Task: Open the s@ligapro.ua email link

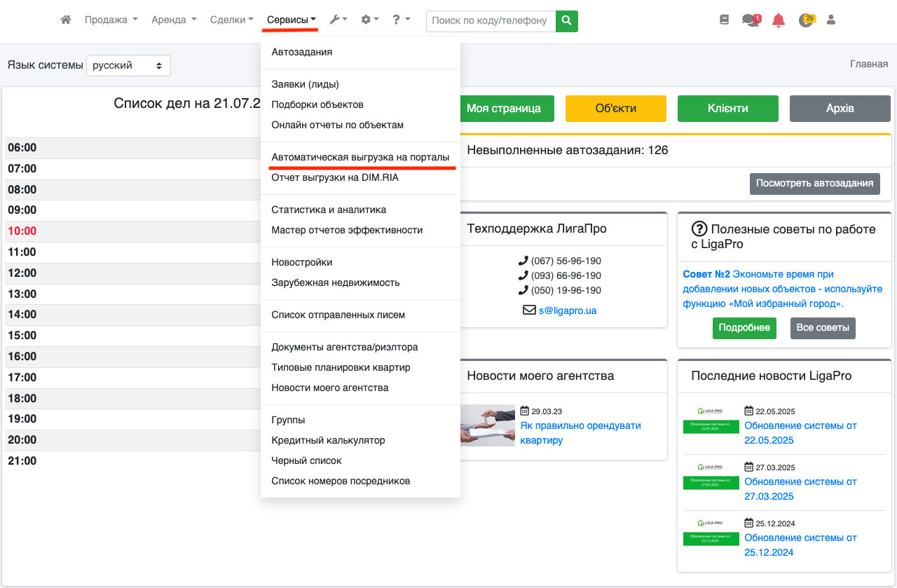Action: (567, 310)
